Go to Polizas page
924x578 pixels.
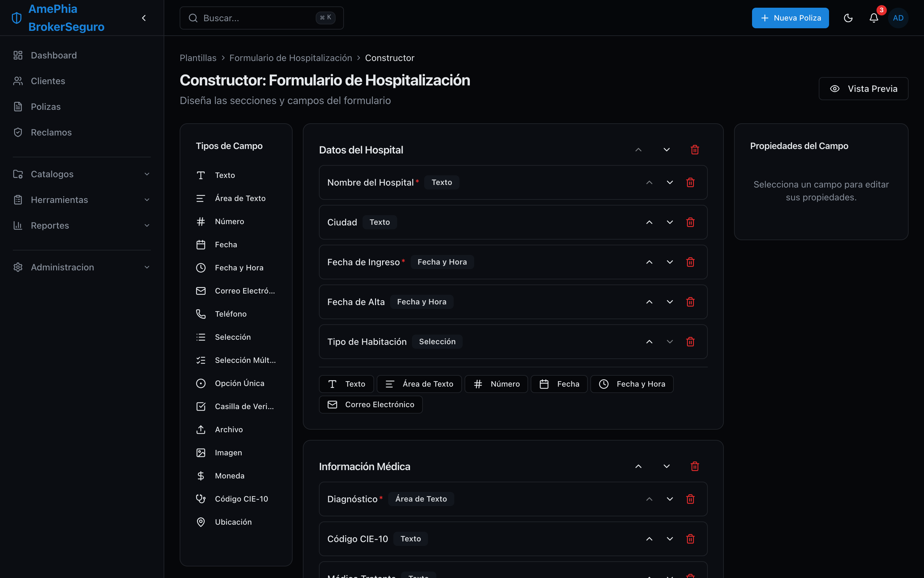pyautogui.click(x=82, y=107)
